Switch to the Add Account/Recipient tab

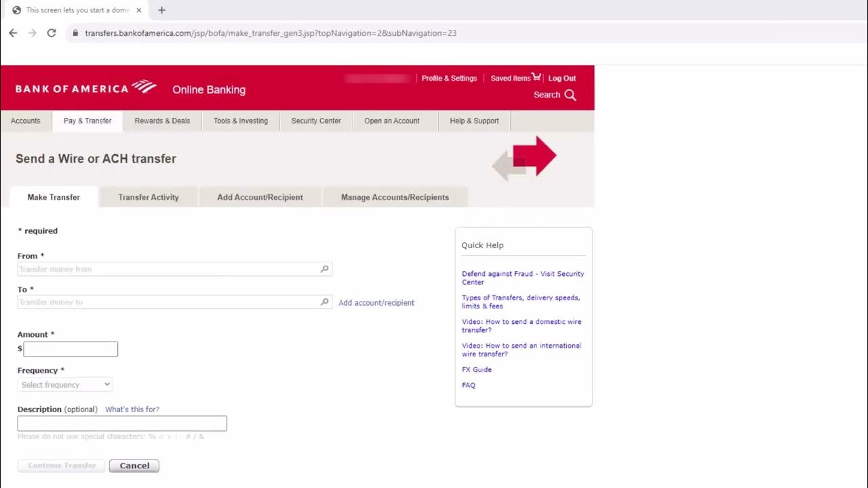(260, 197)
